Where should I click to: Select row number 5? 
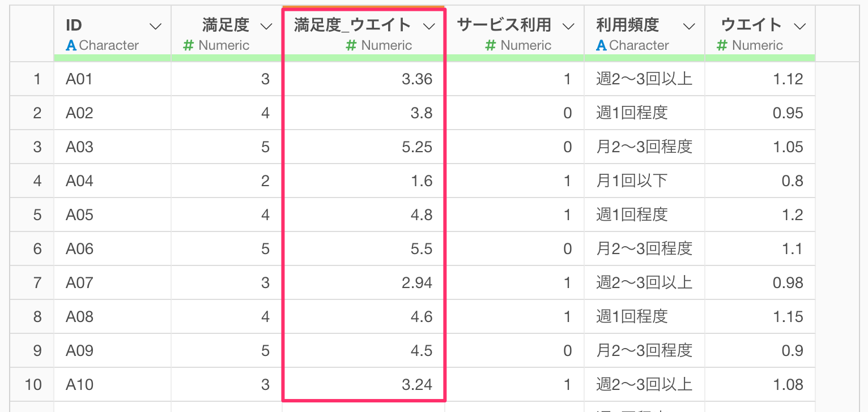pyautogui.click(x=37, y=215)
